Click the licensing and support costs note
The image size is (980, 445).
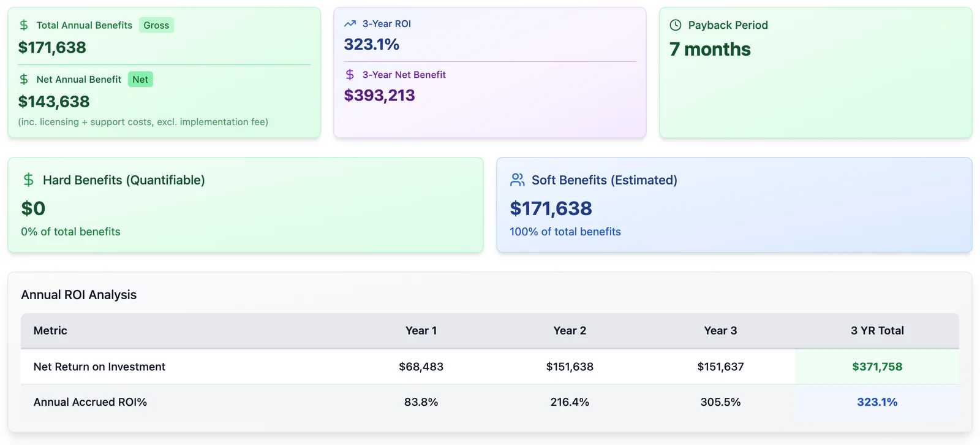click(x=143, y=122)
